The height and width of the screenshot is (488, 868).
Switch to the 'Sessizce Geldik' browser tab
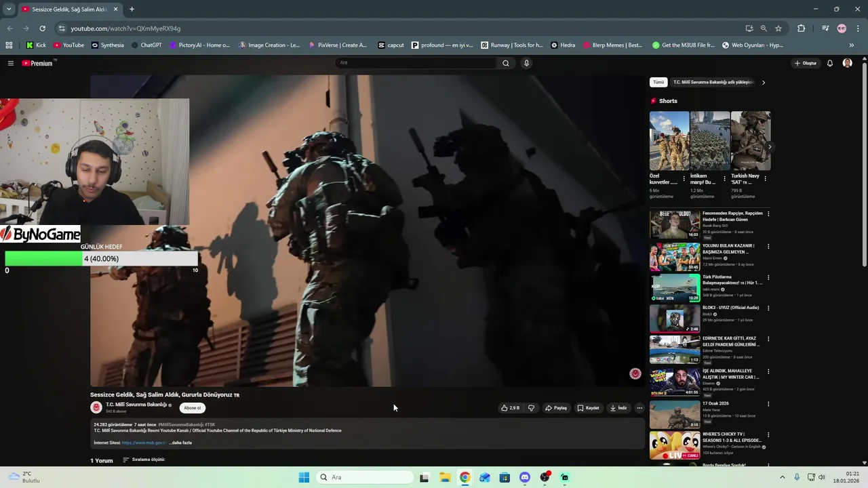pyautogui.click(x=70, y=9)
